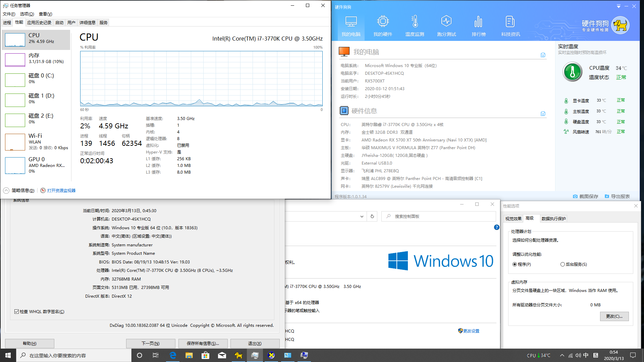Collapse Task Manager with 简略信息
The height and width of the screenshot is (362, 644).
pos(19,190)
